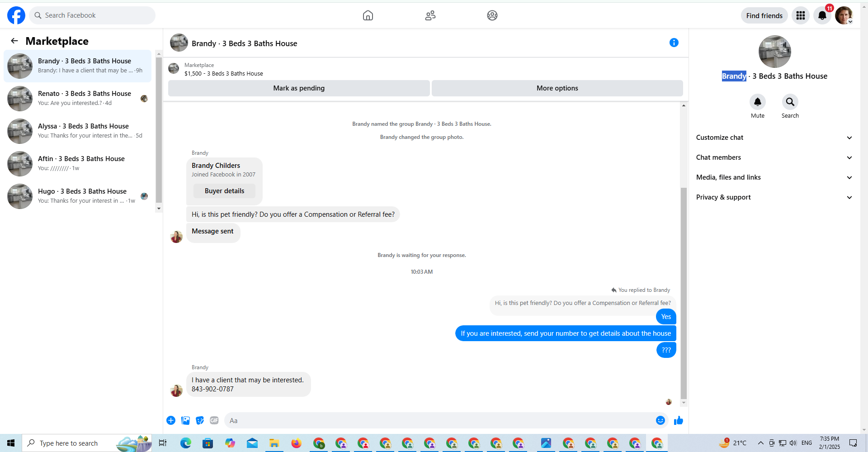This screenshot has width=868, height=452.
Task: Expand Chat members section
Action: [774, 157]
